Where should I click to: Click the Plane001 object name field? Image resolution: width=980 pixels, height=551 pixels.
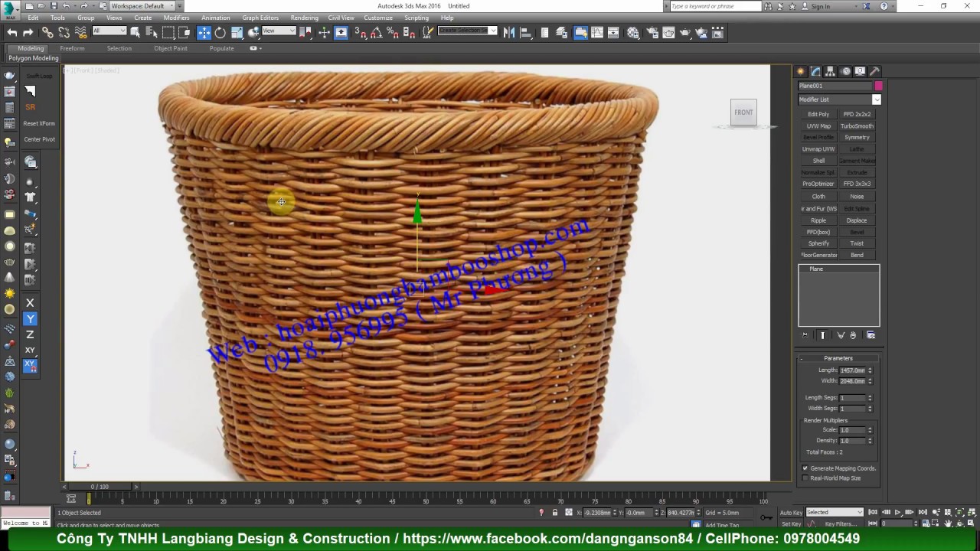[x=835, y=86]
